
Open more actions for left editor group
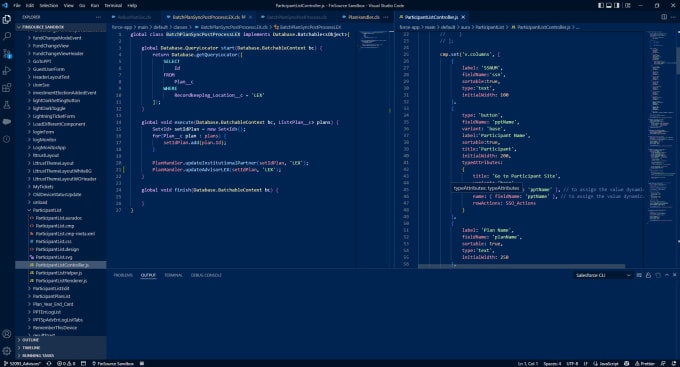point(386,17)
